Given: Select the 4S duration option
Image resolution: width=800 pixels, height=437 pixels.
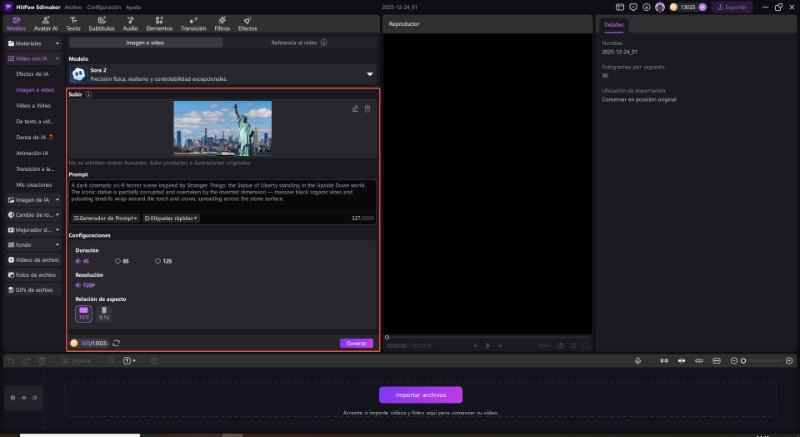Looking at the screenshot, I should (x=82, y=261).
